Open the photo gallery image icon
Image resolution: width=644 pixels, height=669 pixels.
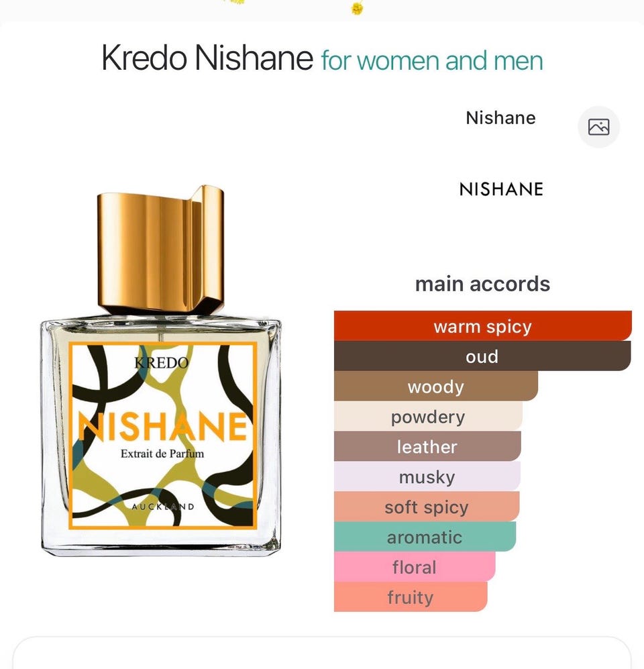click(598, 127)
